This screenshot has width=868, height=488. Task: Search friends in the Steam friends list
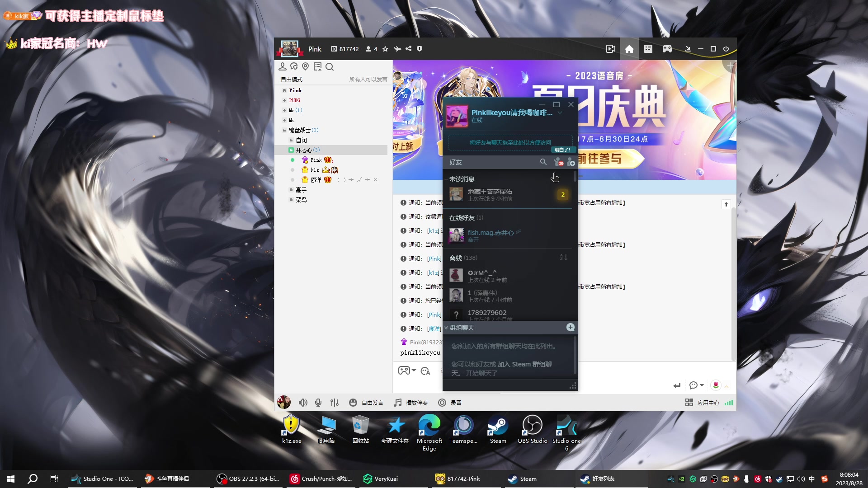click(x=543, y=162)
